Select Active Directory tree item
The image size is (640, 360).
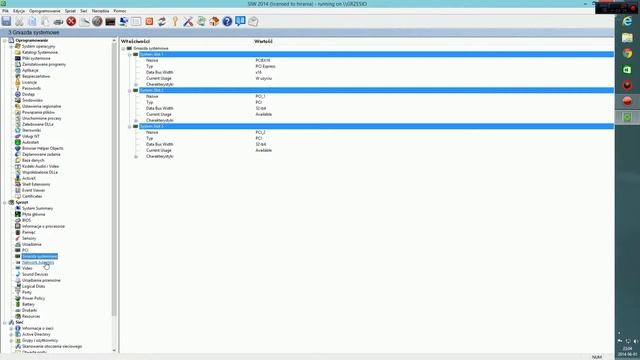[36, 334]
